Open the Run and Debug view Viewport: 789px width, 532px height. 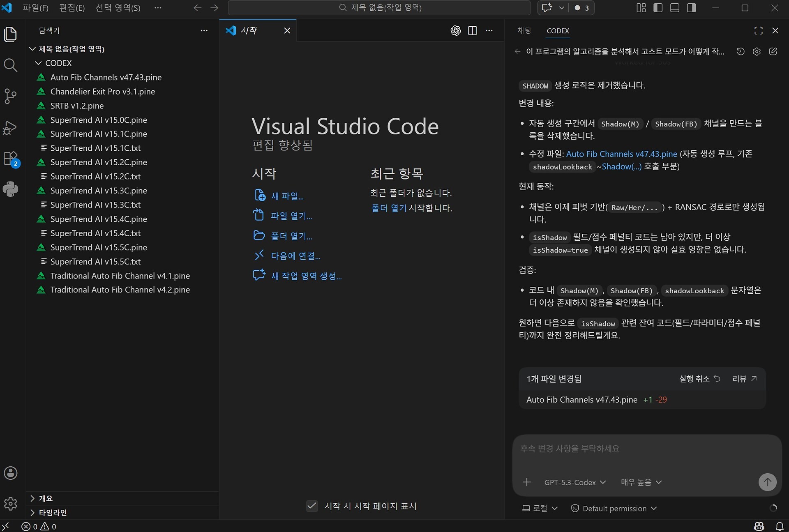pyautogui.click(x=10, y=127)
